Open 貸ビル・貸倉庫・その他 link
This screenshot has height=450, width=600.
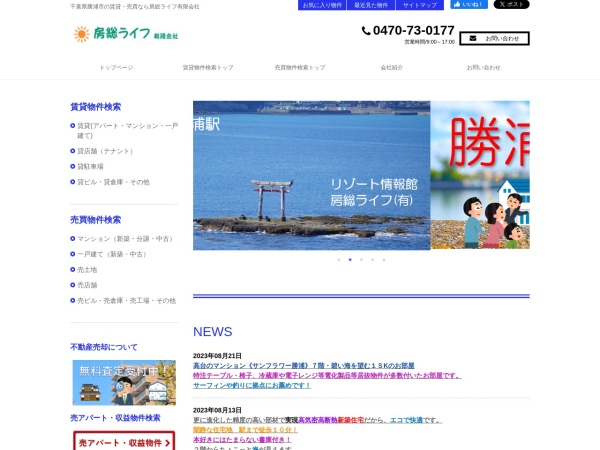coord(113,182)
